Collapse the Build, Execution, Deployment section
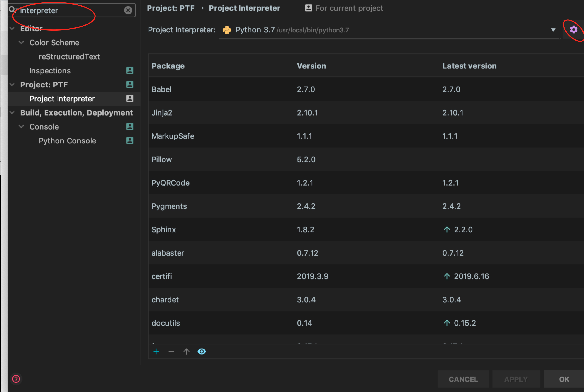 12,113
